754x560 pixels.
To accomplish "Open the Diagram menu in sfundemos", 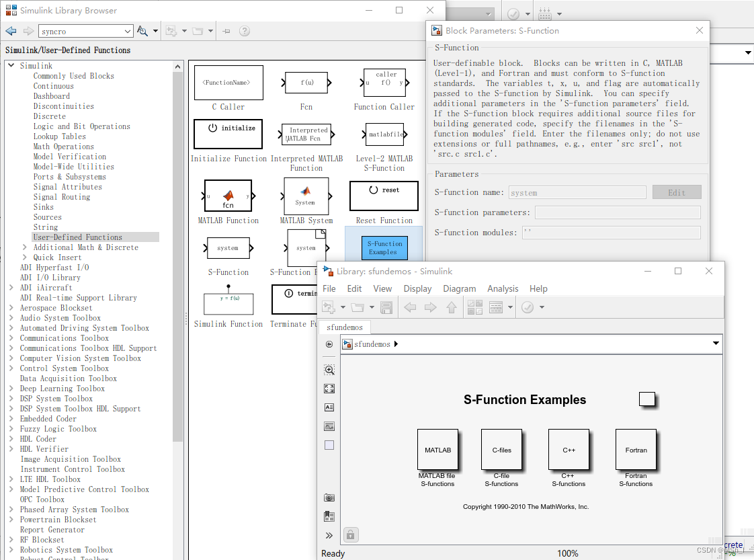I will (x=459, y=288).
